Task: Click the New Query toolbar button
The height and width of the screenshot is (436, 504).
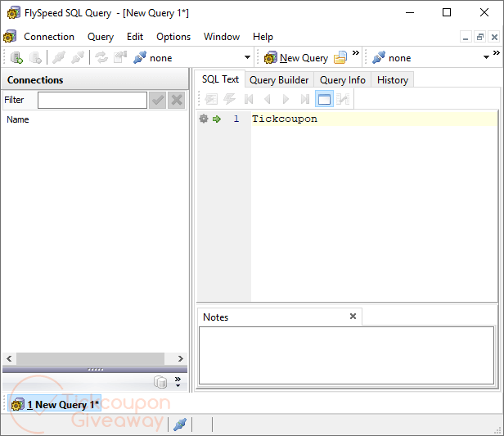Action: 296,58
